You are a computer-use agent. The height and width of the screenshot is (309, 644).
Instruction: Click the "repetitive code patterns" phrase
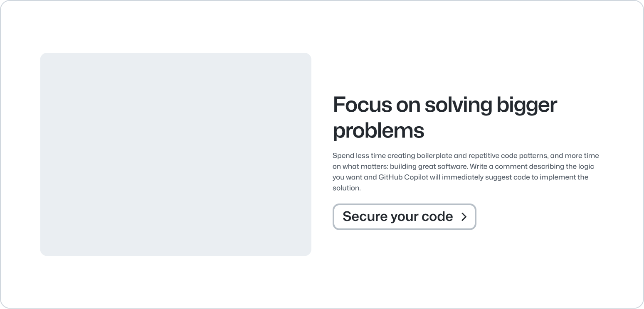click(507, 156)
